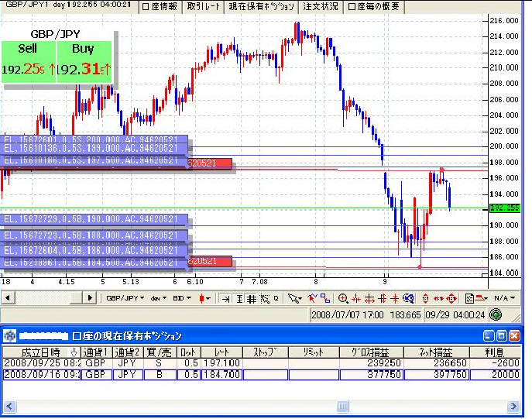Click the Sell price button for GBP/JPY
Viewport: 532px width, 419px height.
29,62
